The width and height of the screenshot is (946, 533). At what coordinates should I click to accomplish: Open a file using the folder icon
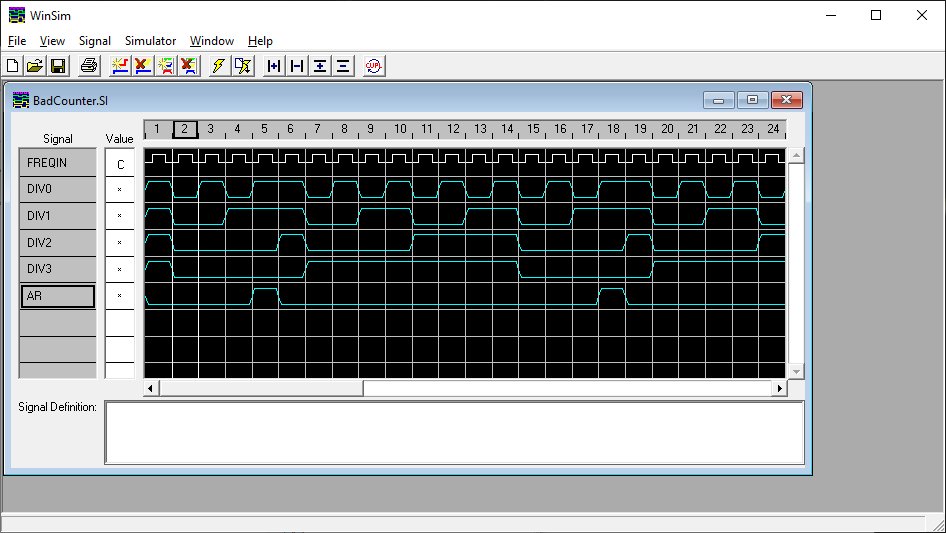35,66
